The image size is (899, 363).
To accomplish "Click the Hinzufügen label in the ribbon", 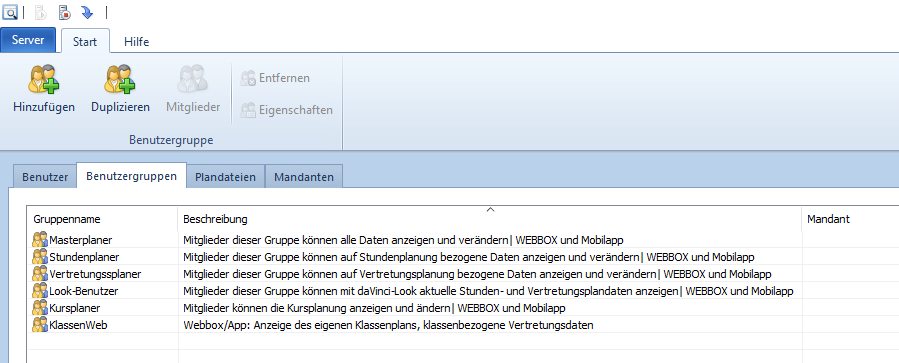I will click(44, 107).
